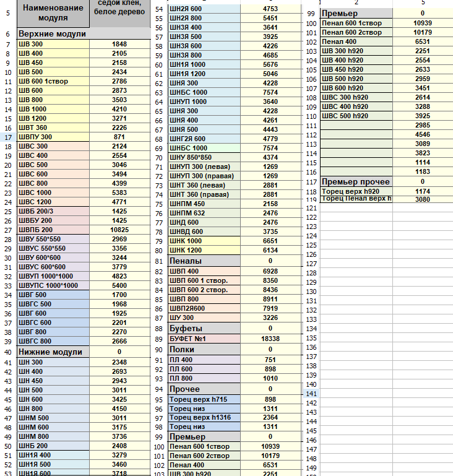Click the "ШНУП 300 (левая)" cell
Screen dimensions: 453x476
pos(204,167)
